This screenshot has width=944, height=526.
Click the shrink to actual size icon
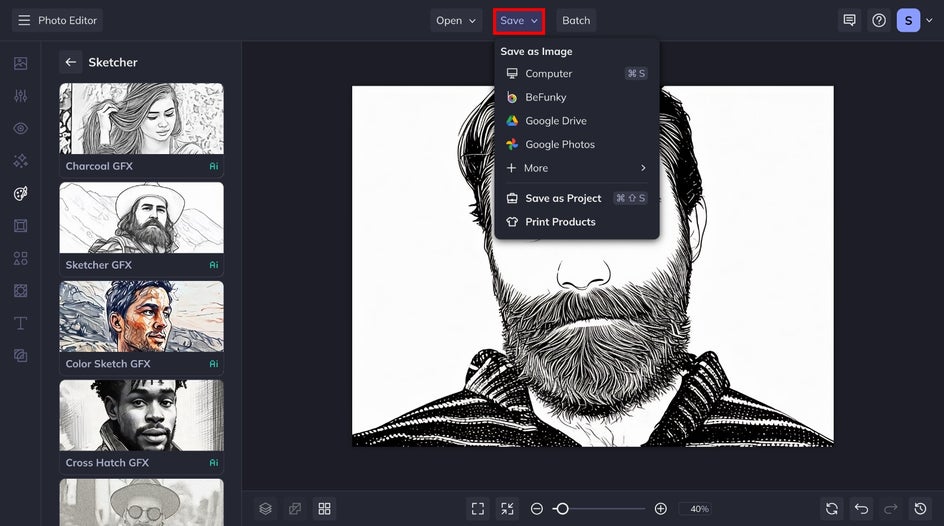[508, 509]
